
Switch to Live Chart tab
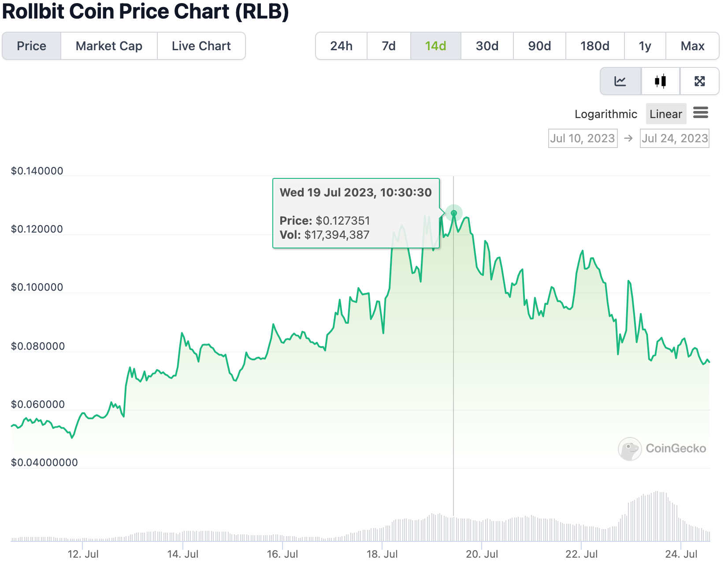click(201, 46)
